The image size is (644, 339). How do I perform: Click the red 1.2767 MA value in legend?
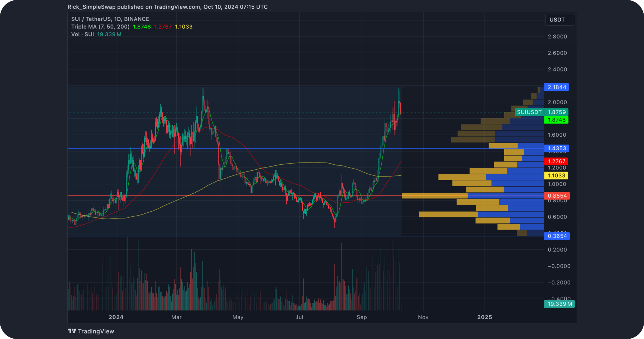point(163,27)
